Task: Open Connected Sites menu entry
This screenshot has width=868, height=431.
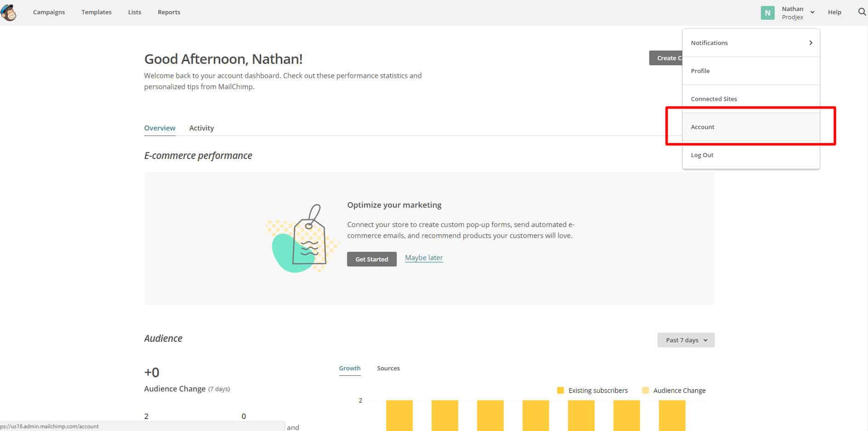Action: [x=714, y=99]
